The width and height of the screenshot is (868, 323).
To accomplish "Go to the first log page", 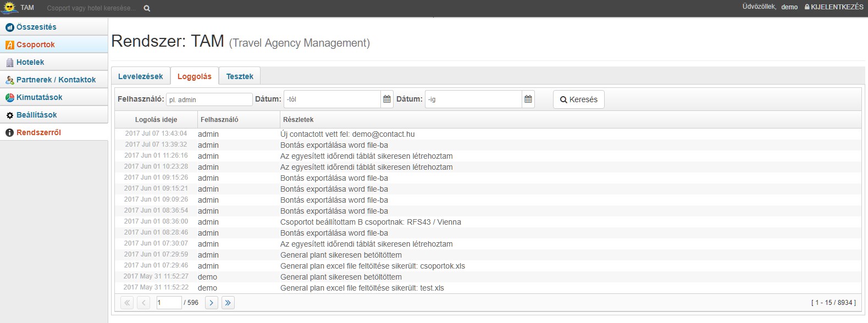I will tap(127, 303).
